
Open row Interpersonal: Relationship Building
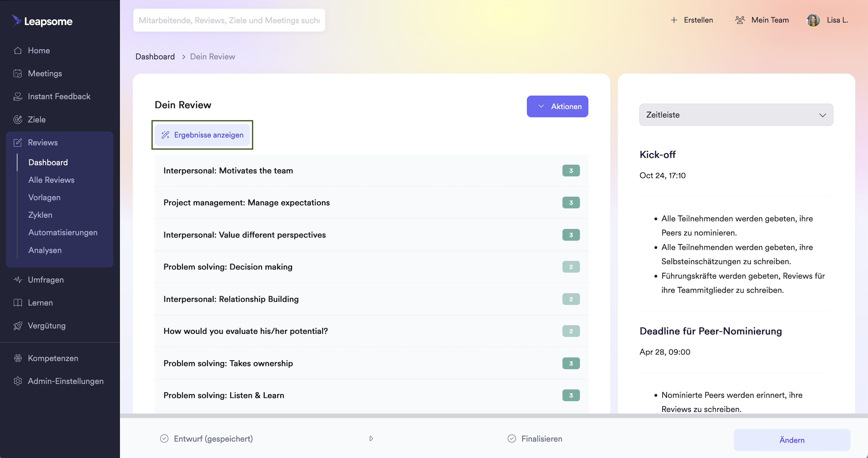(x=372, y=299)
